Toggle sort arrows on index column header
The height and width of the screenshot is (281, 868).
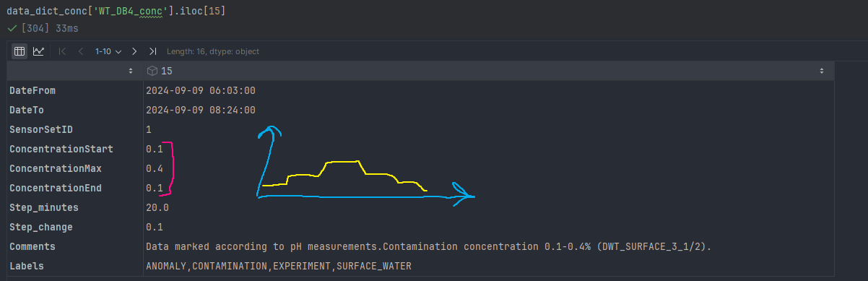131,71
